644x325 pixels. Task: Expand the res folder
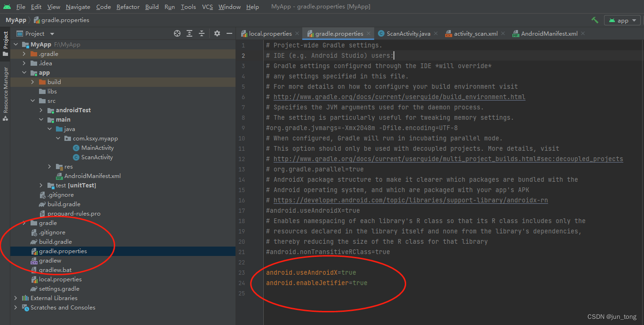point(49,167)
